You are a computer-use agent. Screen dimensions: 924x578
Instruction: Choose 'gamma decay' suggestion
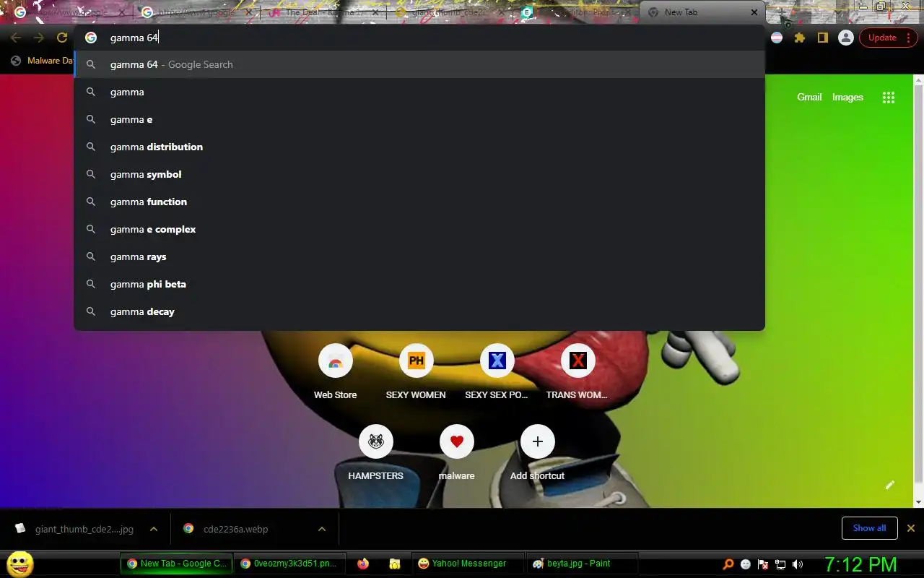[x=419, y=311]
